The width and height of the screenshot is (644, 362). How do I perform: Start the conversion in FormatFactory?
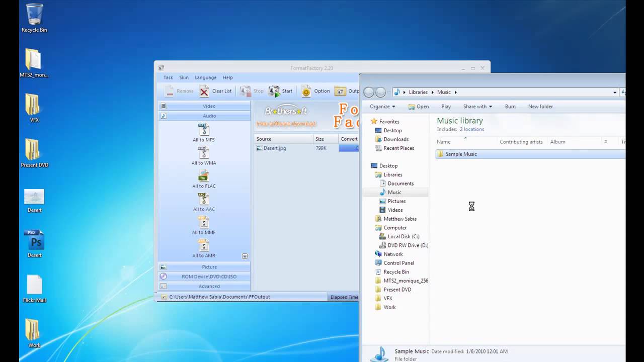click(280, 91)
